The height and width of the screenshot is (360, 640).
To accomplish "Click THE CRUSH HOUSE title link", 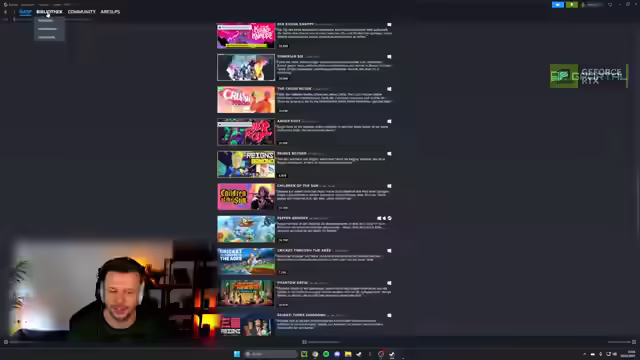I will pyautogui.click(x=294, y=89).
